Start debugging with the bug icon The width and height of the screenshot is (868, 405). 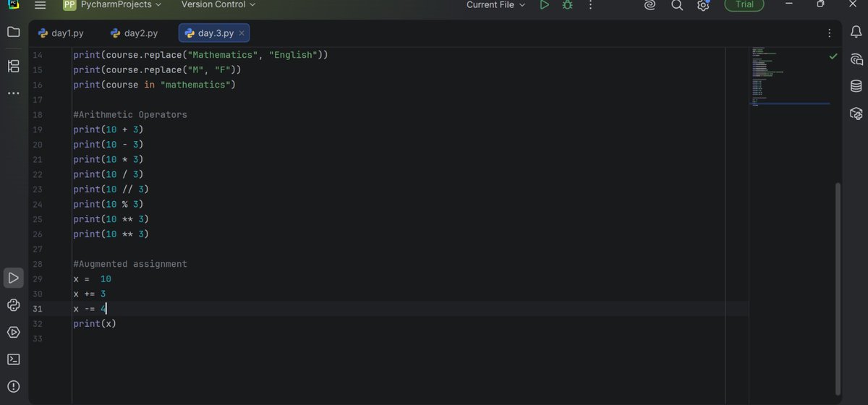(x=568, y=5)
